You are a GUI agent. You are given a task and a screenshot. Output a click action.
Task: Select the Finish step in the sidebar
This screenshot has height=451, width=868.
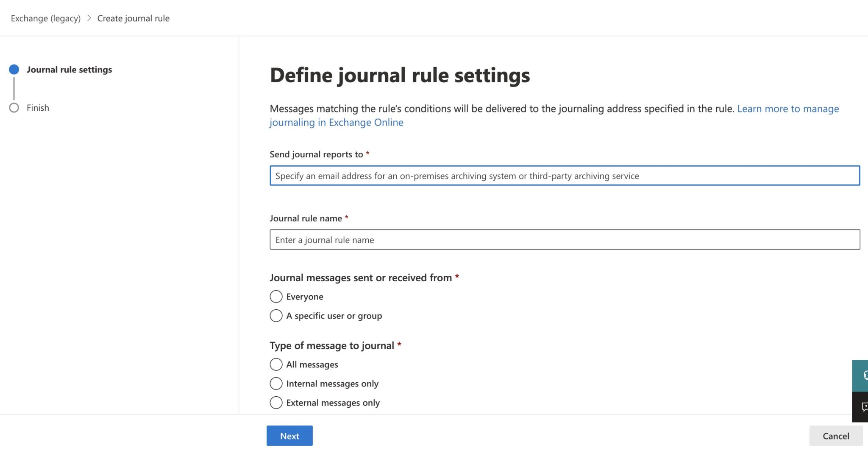pos(38,107)
